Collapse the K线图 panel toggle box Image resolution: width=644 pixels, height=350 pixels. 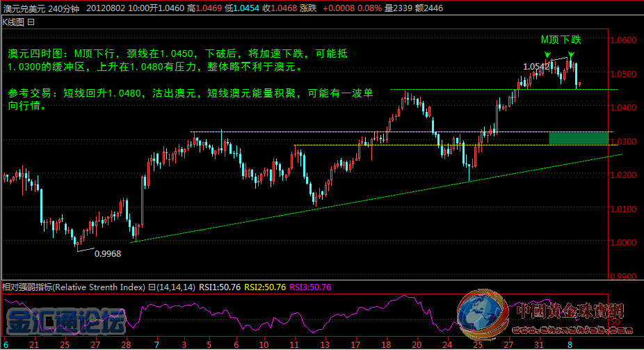31,22
